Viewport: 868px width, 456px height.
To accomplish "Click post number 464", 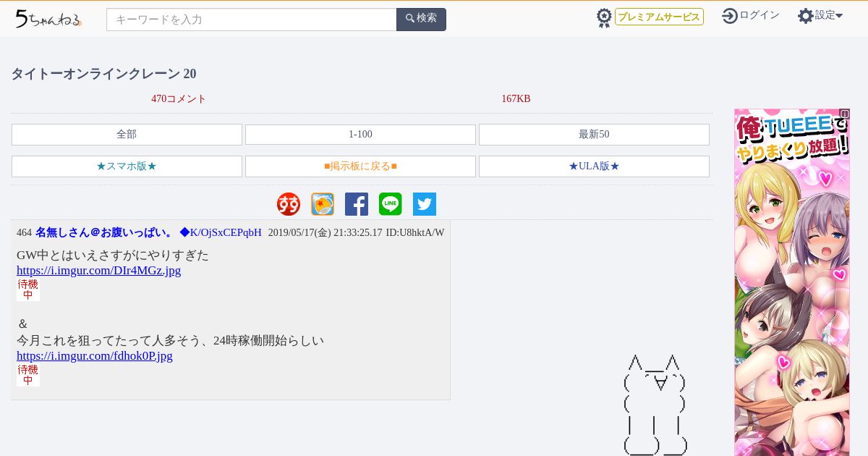I will click(24, 233).
